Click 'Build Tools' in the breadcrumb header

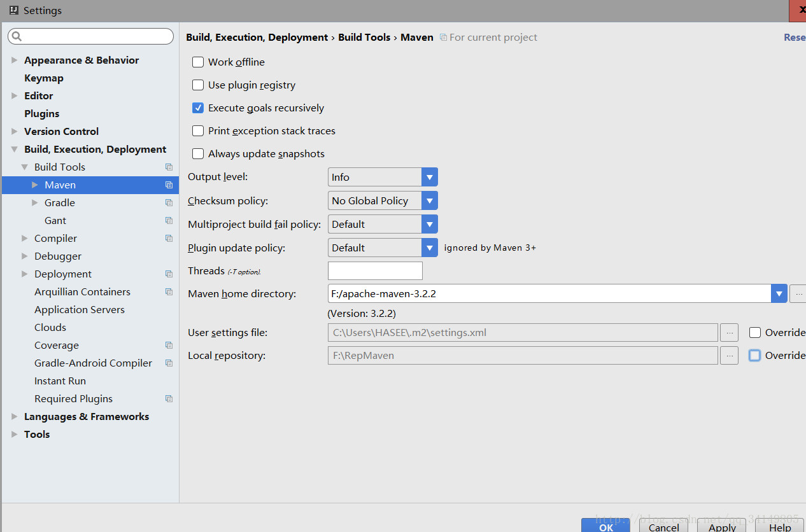pyautogui.click(x=364, y=38)
